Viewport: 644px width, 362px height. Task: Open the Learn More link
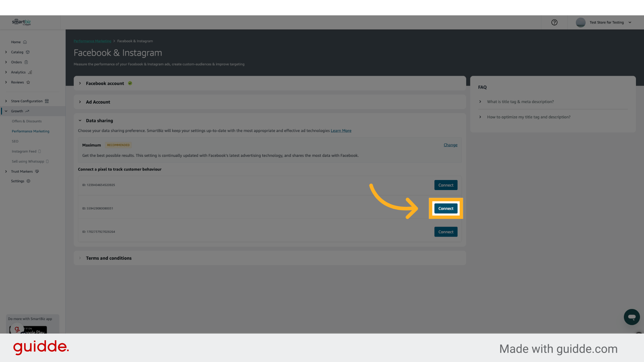pyautogui.click(x=341, y=131)
